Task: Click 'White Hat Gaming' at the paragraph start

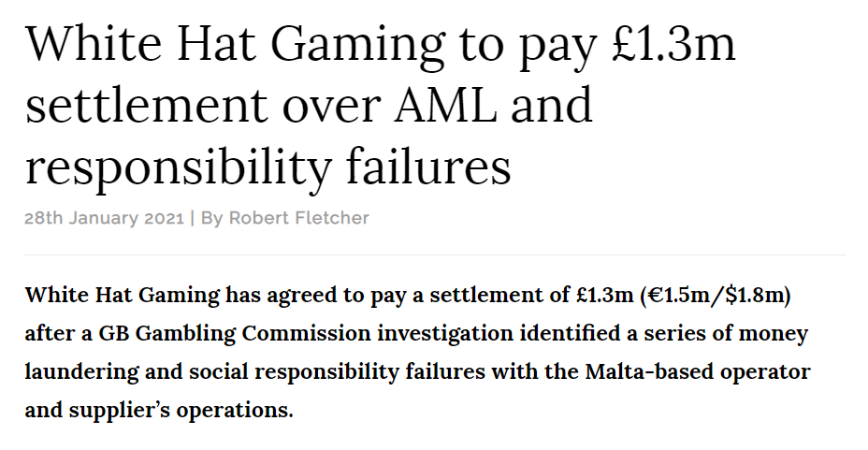Action: coord(123,295)
